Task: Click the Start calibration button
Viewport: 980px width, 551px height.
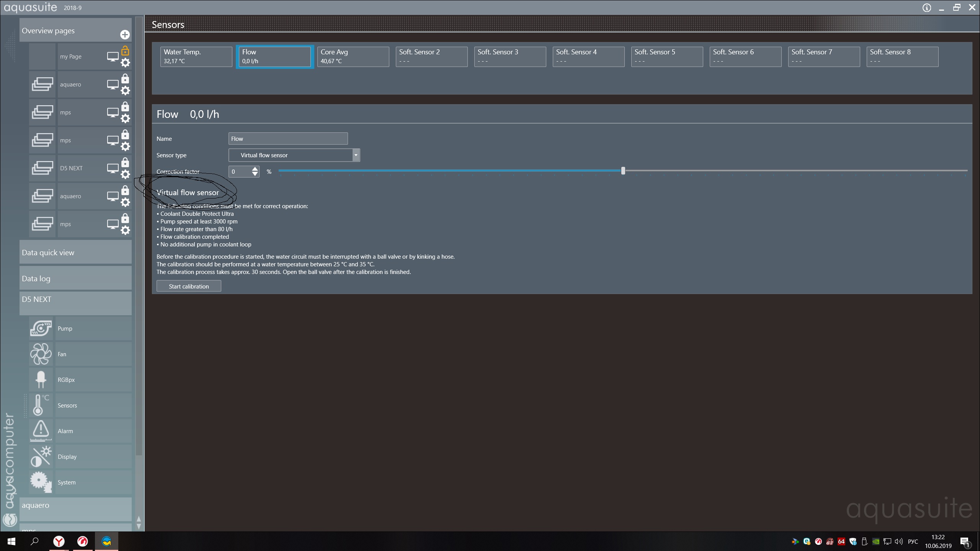Action: click(189, 286)
